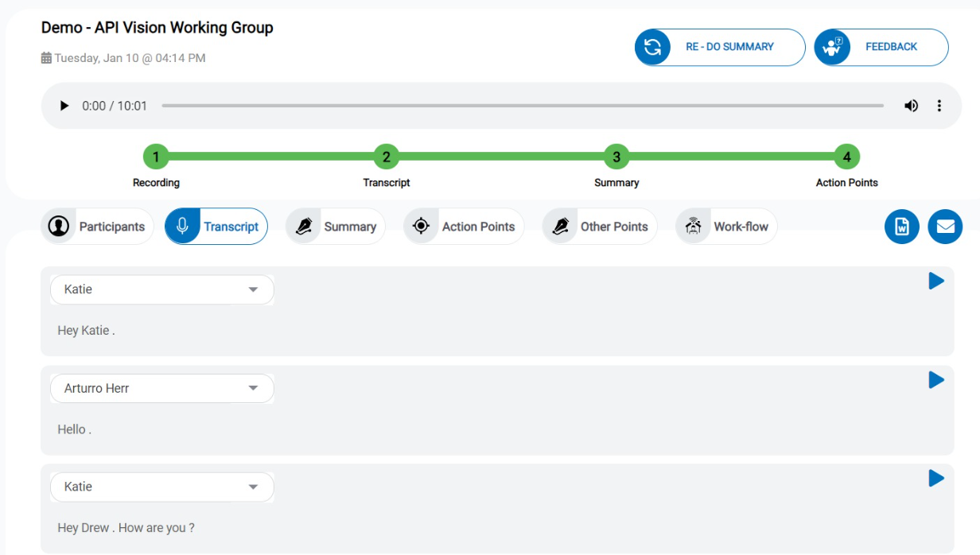The width and height of the screenshot is (980, 555).
Task: Play the "Hey Katie" transcript segment
Action: coord(936,281)
